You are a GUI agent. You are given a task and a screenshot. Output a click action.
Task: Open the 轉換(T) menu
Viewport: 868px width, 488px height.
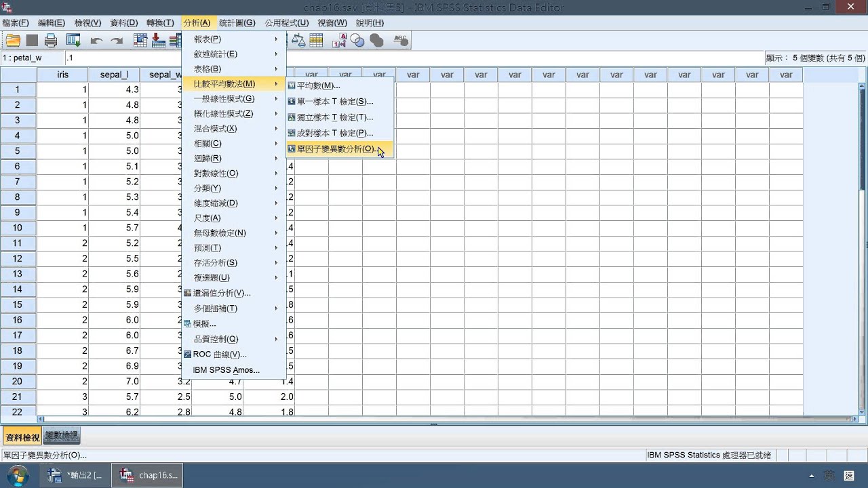[x=160, y=23]
